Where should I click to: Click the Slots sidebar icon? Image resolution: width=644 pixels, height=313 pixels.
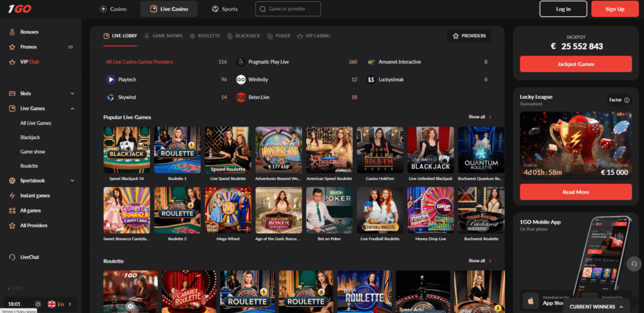[13, 93]
